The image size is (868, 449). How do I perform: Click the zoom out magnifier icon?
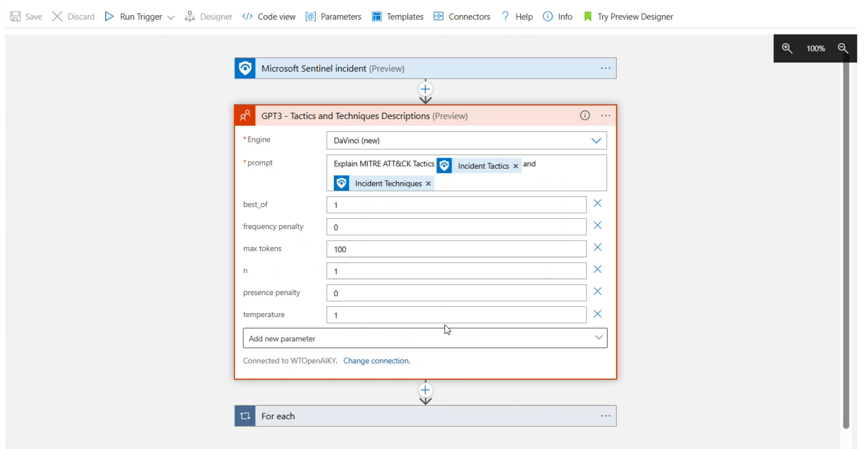pos(843,48)
